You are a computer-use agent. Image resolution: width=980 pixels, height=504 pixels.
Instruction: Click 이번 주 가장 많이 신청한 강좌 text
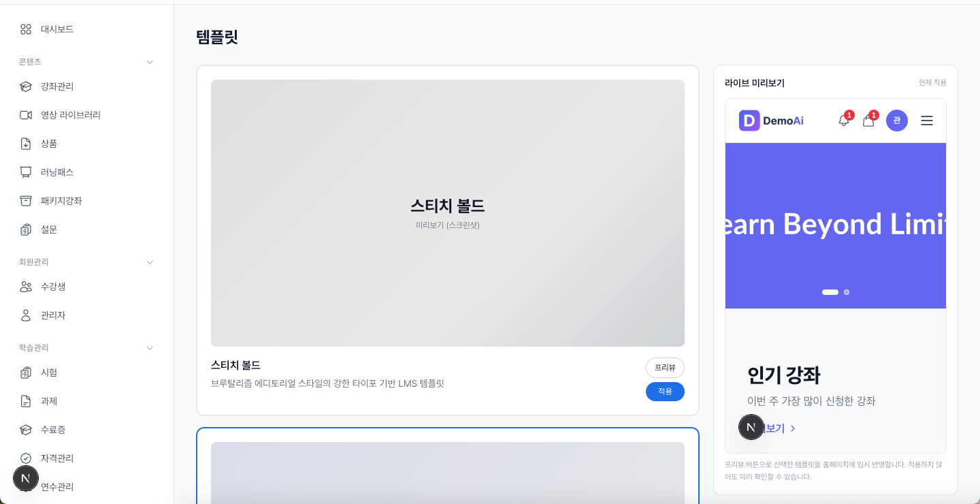click(811, 401)
